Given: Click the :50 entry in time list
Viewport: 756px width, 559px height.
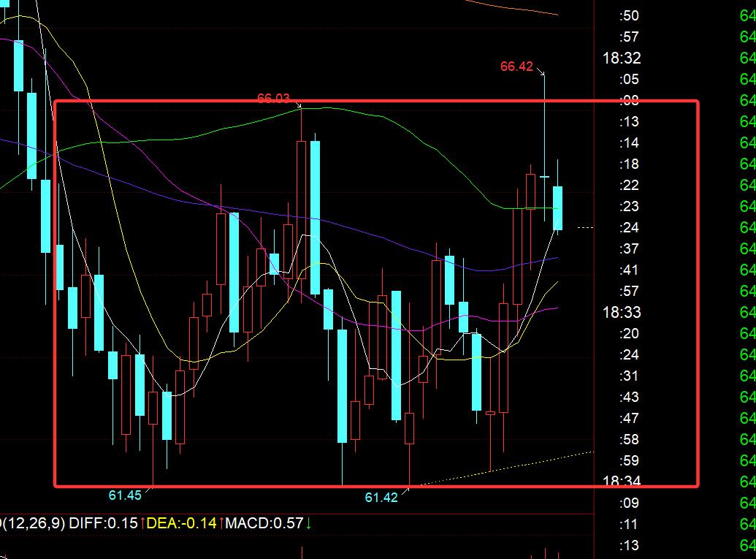Looking at the screenshot, I should click(x=628, y=16).
